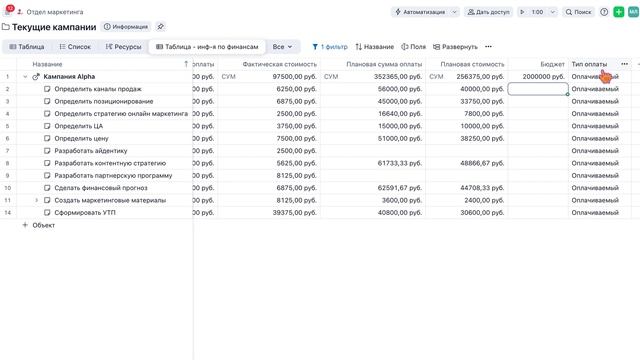This screenshot has height=360, width=640.
Task: Toggle checkbox for Определить цену
Action: 47,138
